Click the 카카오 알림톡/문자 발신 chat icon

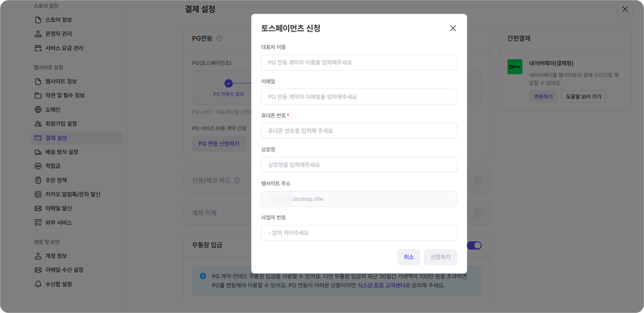click(38, 194)
